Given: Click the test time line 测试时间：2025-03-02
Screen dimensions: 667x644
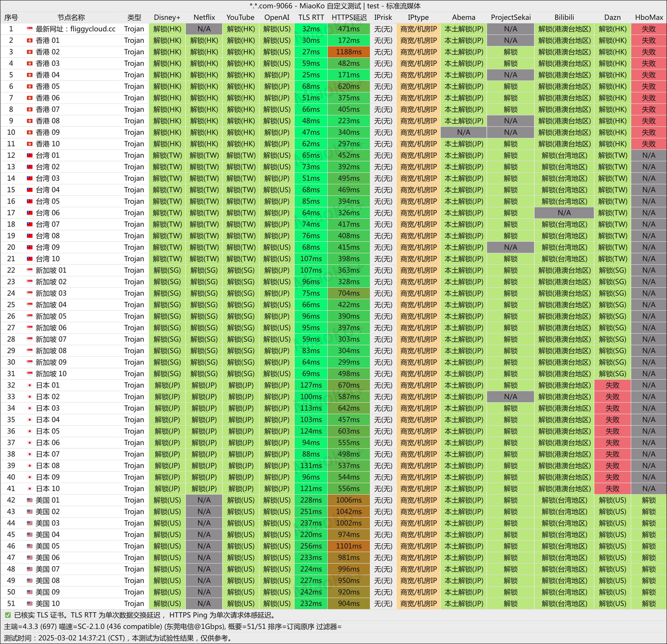Looking at the screenshot, I should [118, 638].
